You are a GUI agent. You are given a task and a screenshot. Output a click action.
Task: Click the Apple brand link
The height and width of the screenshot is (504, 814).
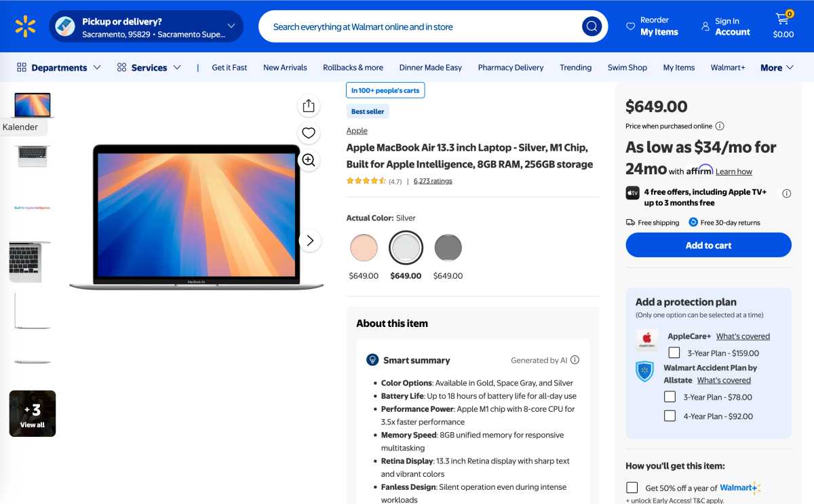(x=357, y=131)
